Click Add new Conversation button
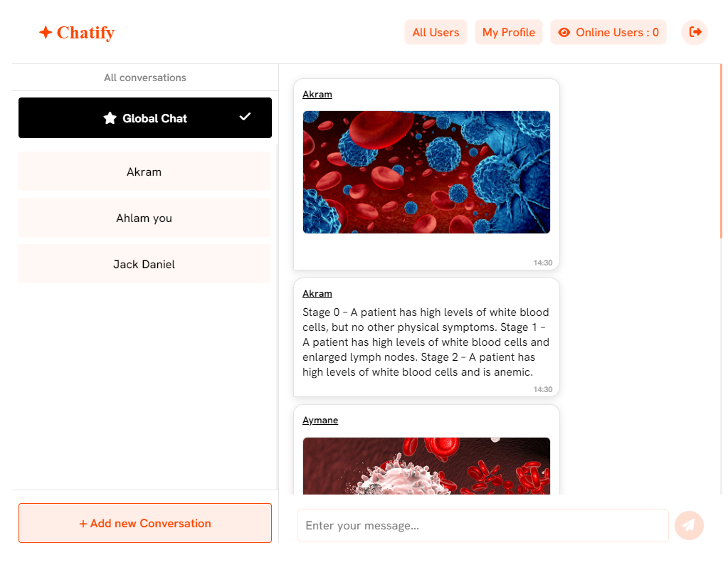Image resolution: width=728 pixels, height=565 pixels. click(x=145, y=523)
